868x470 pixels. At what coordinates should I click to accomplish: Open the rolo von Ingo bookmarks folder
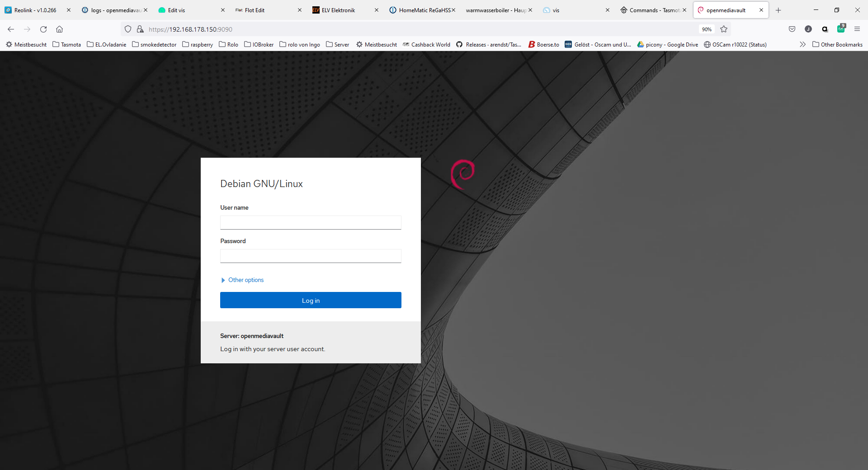click(300, 44)
